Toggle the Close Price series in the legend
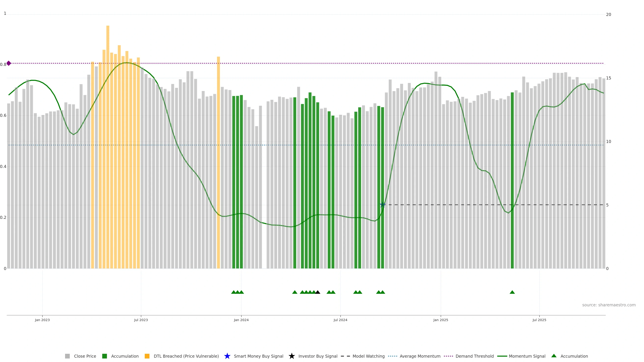The image size is (644, 362). [85, 356]
